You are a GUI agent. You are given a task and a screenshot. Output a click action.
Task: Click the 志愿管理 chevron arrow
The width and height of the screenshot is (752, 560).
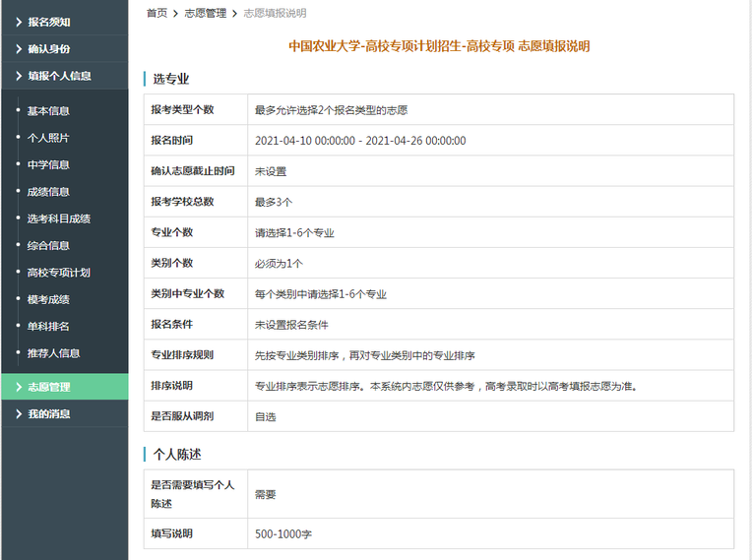[19, 387]
